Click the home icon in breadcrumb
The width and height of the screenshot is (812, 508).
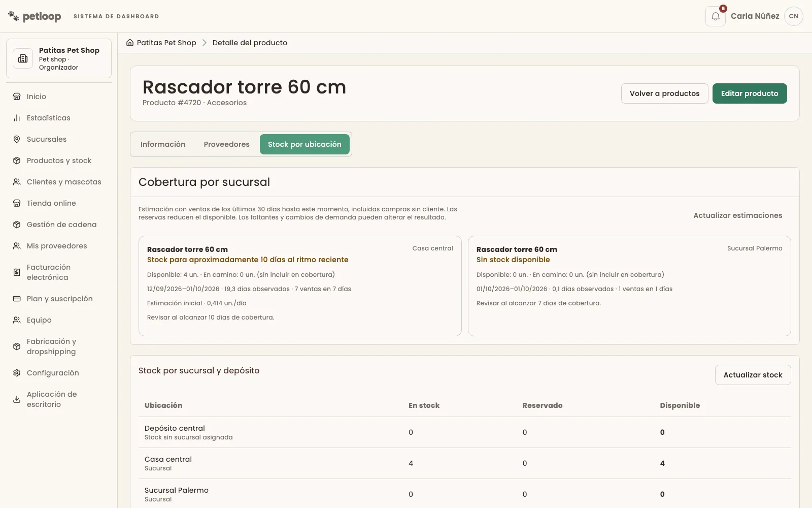[130, 43]
